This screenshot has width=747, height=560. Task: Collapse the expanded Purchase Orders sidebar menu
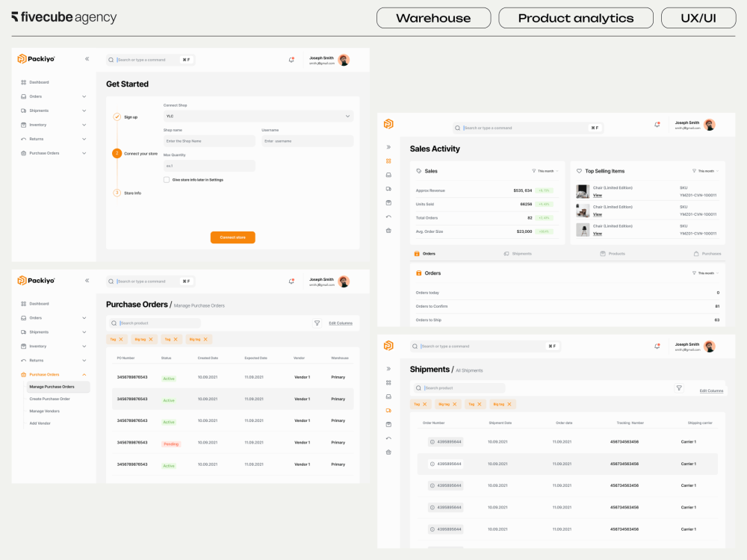(x=84, y=375)
